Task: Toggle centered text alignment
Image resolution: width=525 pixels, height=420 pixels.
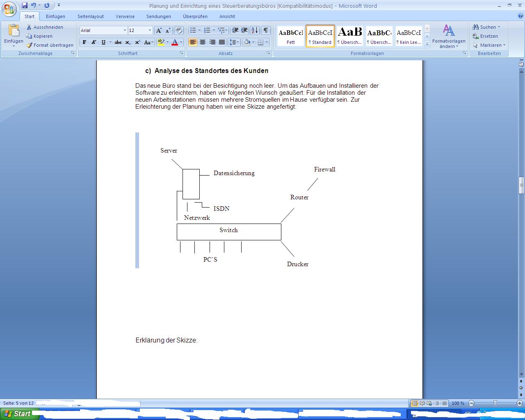Action: click(x=203, y=42)
